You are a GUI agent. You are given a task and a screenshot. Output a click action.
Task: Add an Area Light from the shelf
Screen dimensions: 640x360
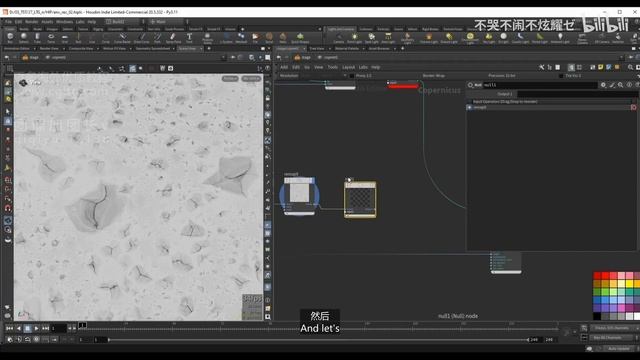point(388,38)
